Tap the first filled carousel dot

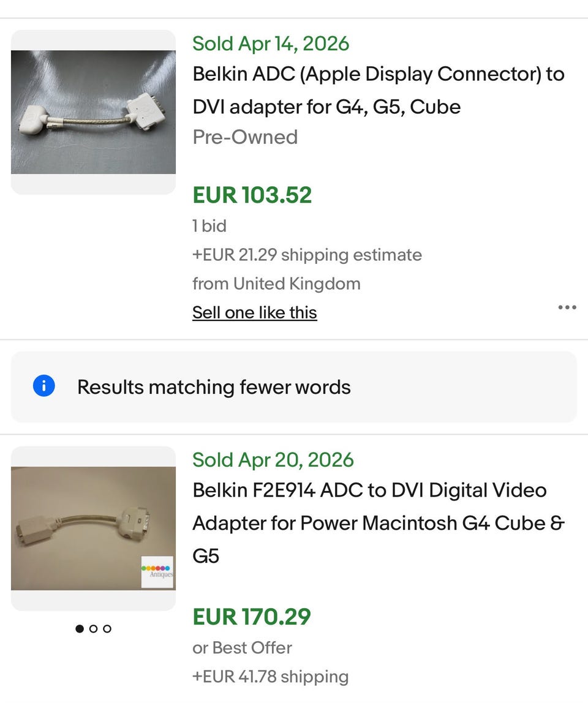[x=80, y=628]
